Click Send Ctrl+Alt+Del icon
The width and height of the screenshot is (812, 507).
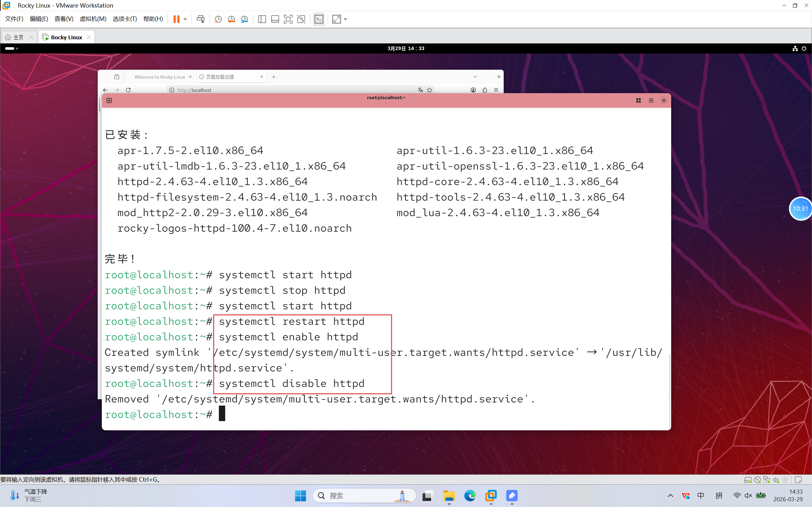(x=201, y=19)
